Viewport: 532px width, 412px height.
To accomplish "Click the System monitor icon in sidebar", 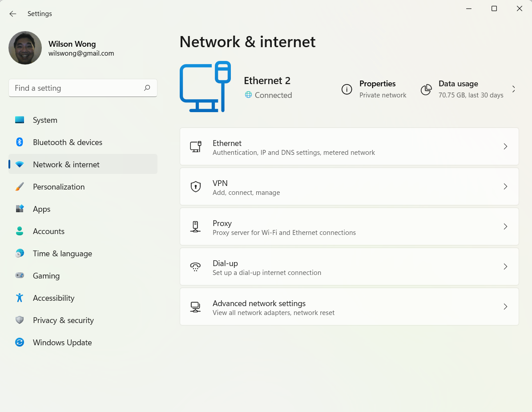I will tap(20, 120).
